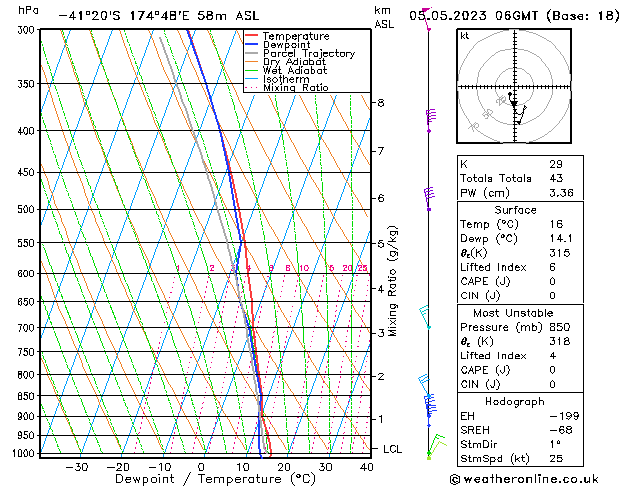The width and height of the screenshot is (629, 486).
Task: Click the green wind barb near 1000 hPa
Action: (x=434, y=446)
